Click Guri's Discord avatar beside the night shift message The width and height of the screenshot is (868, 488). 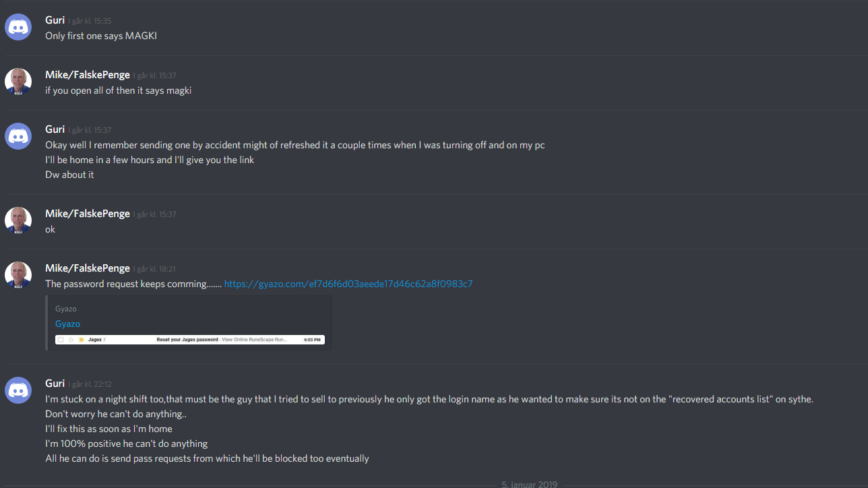(18, 390)
